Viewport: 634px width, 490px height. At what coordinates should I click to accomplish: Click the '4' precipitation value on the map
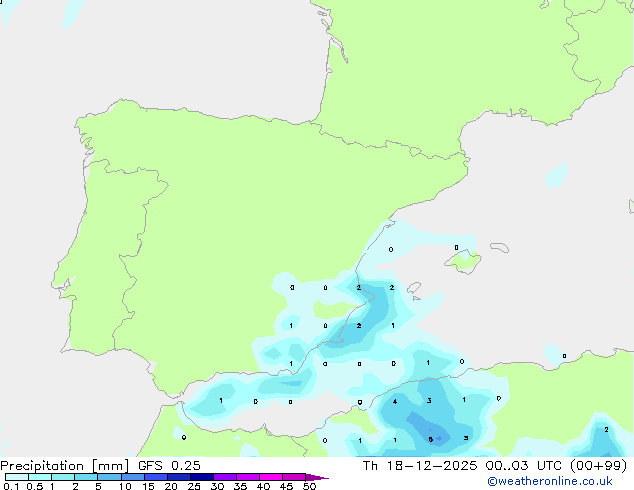tap(395, 401)
